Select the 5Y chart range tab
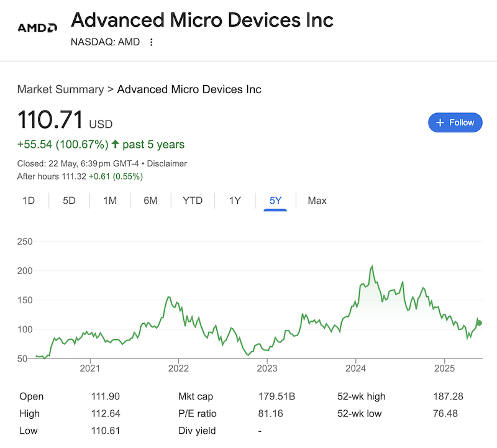The width and height of the screenshot is (497, 448). (275, 201)
